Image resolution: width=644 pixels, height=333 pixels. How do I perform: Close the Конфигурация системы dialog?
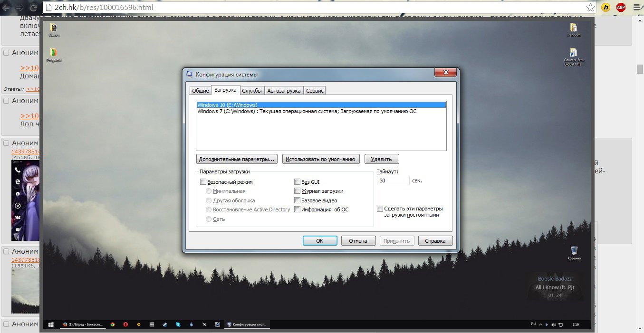[446, 73]
